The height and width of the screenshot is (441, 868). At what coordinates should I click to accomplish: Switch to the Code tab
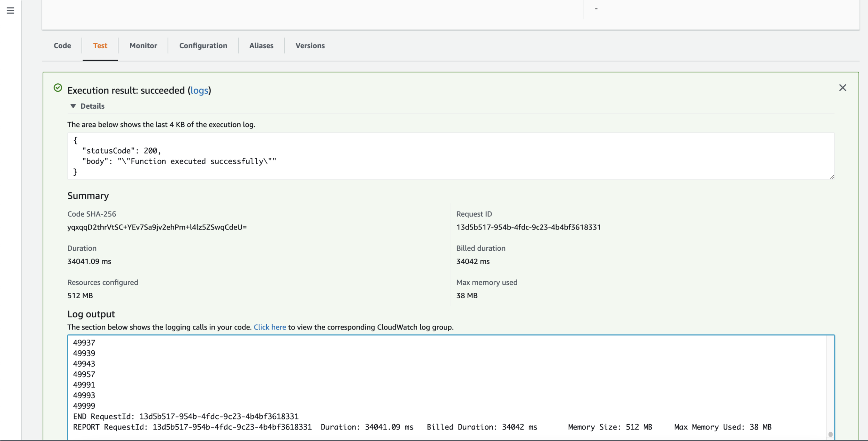(62, 45)
